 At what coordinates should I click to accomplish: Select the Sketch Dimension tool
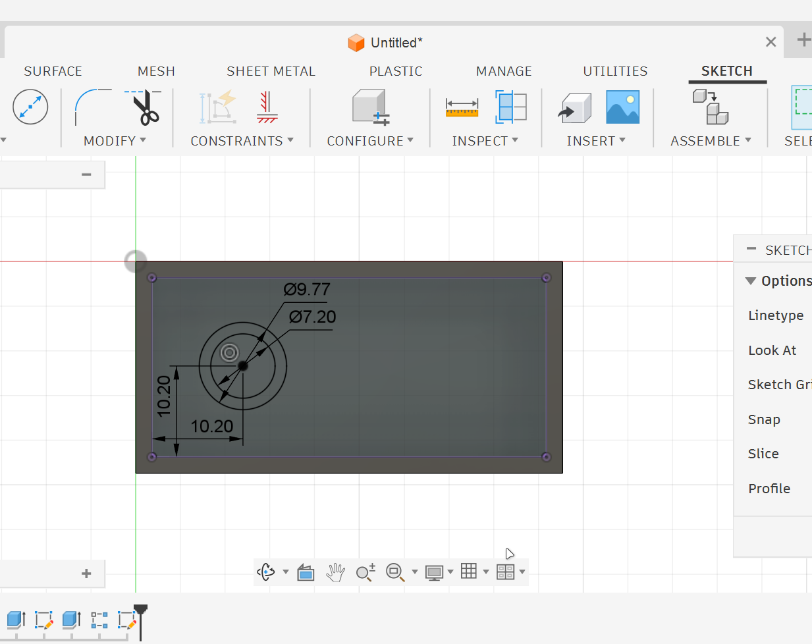point(30,107)
